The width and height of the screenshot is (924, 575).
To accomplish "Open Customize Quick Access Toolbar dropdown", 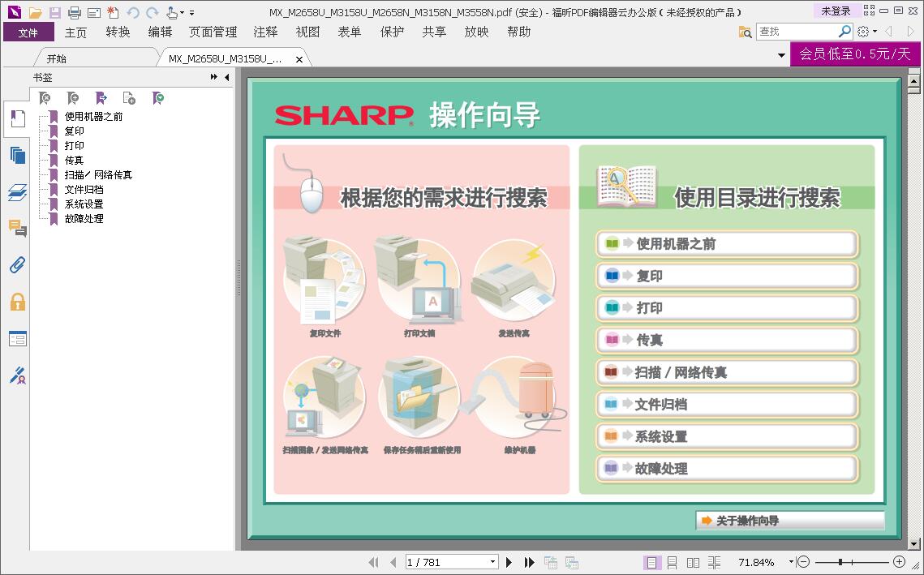I will (191, 13).
